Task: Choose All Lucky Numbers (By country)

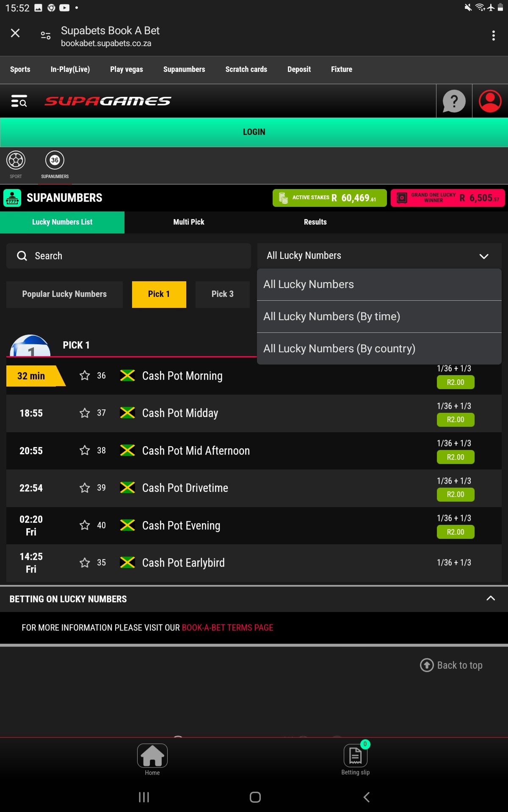Action: tap(379, 348)
